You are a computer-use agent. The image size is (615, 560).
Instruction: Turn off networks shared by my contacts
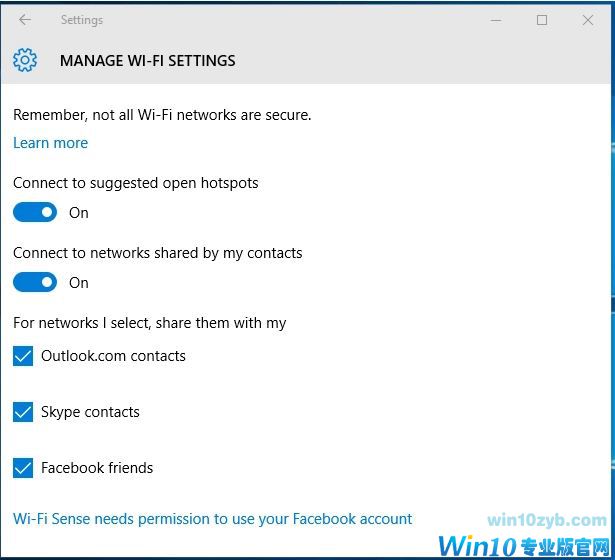point(35,282)
